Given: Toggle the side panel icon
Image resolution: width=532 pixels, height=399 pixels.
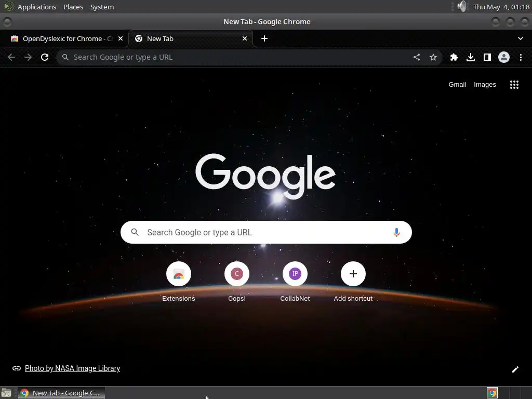Looking at the screenshot, I should (487, 57).
